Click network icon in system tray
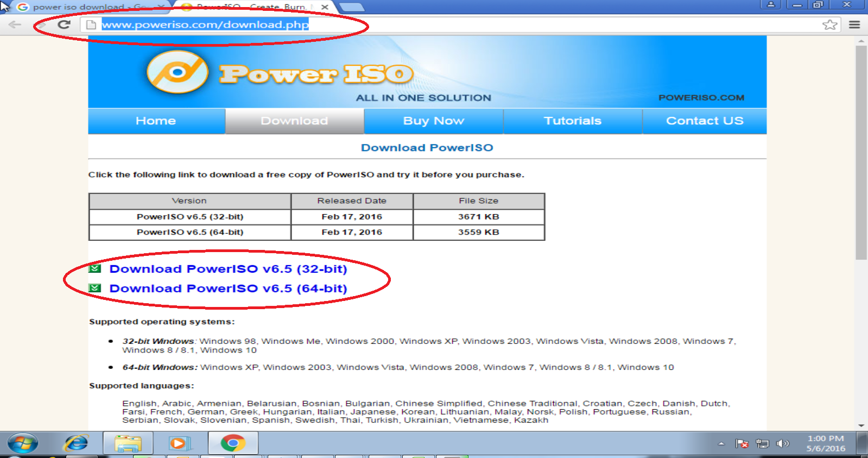This screenshot has width=868, height=458. tap(762, 444)
